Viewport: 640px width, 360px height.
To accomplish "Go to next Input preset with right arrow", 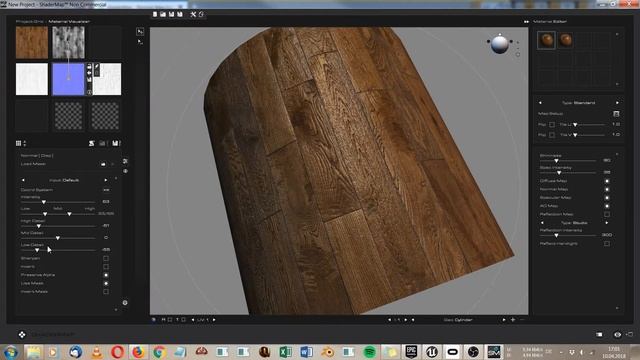I will 106,180.
